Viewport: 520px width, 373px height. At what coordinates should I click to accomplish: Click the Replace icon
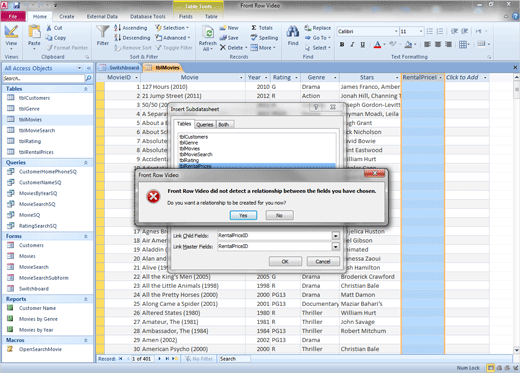click(308, 28)
